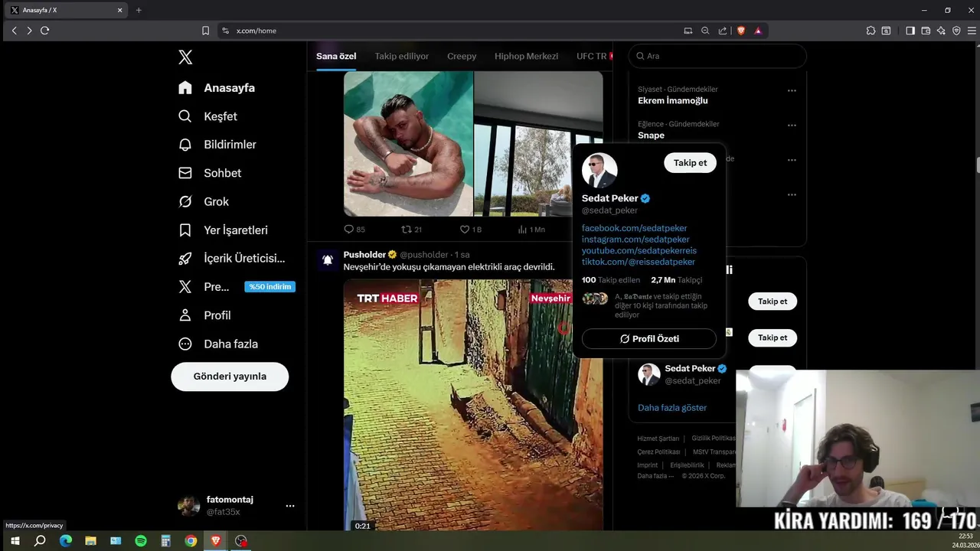Open Daha fazla menu in sidebar

[x=218, y=344]
